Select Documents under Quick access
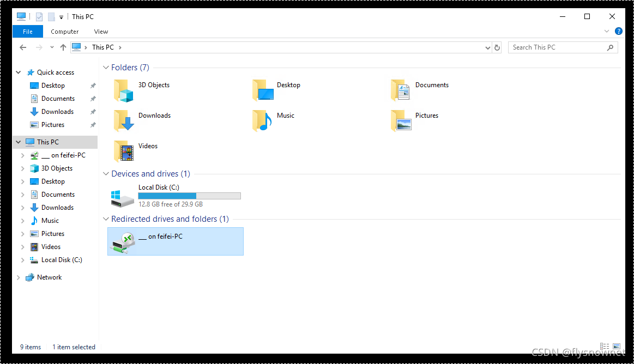Viewport: 634px width, 364px height. (x=57, y=99)
